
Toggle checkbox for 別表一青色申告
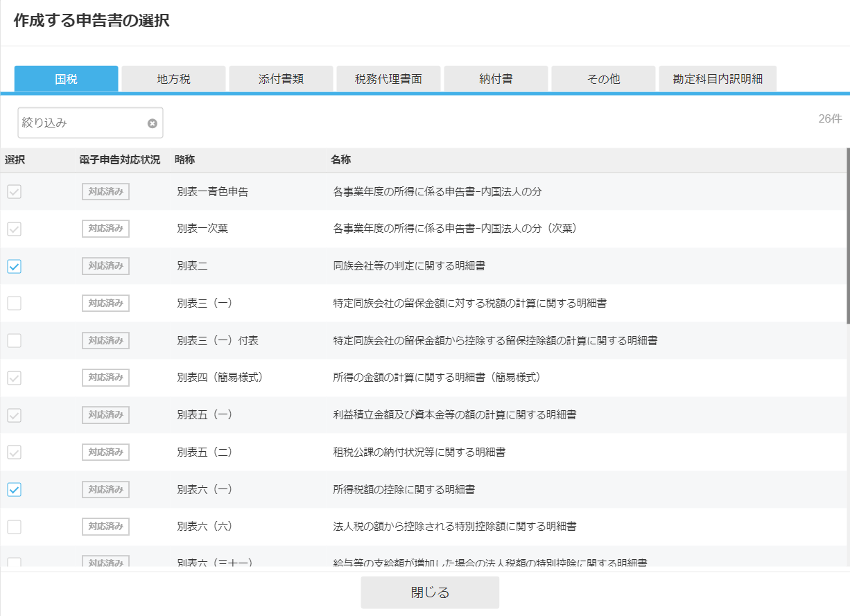click(x=14, y=192)
